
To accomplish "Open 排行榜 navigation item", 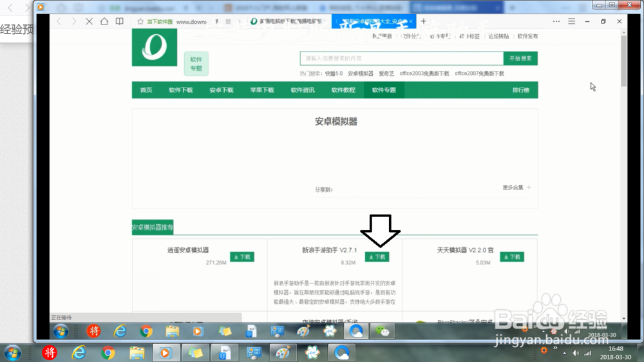I will pos(521,90).
